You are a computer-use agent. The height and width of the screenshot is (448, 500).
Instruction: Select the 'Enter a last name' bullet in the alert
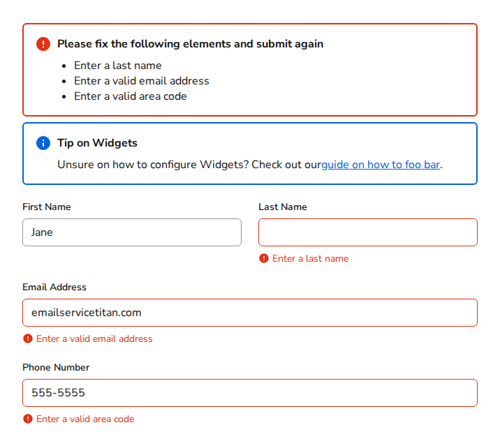pos(117,66)
